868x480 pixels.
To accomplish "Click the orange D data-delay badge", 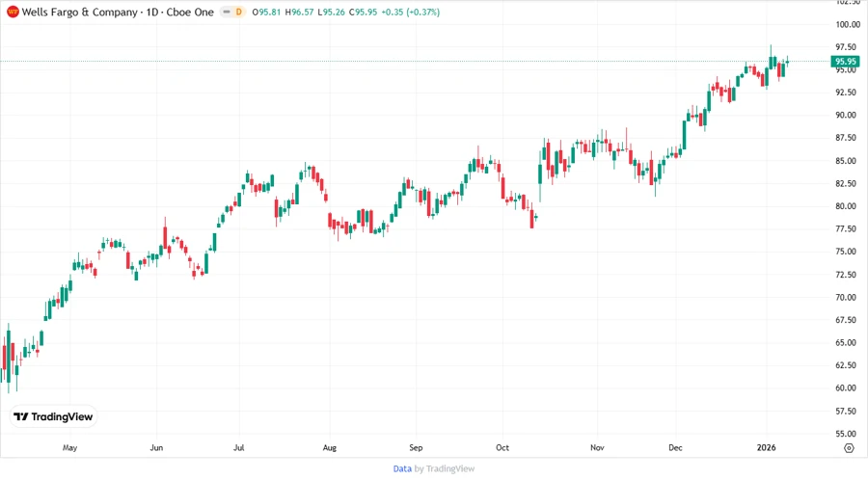I will pyautogui.click(x=239, y=13).
